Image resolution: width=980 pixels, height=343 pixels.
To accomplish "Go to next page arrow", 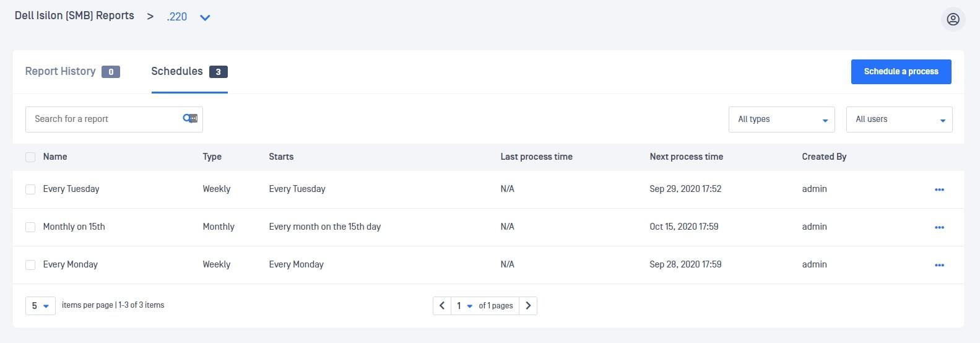I will coord(528,305).
